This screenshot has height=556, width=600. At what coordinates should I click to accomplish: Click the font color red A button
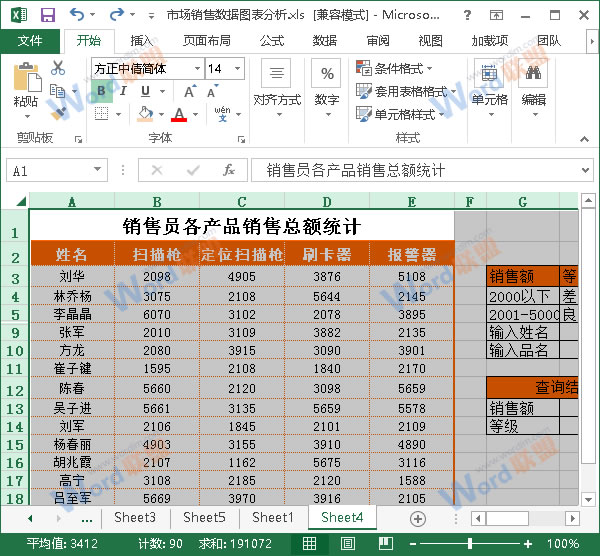pyautogui.click(x=179, y=115)
